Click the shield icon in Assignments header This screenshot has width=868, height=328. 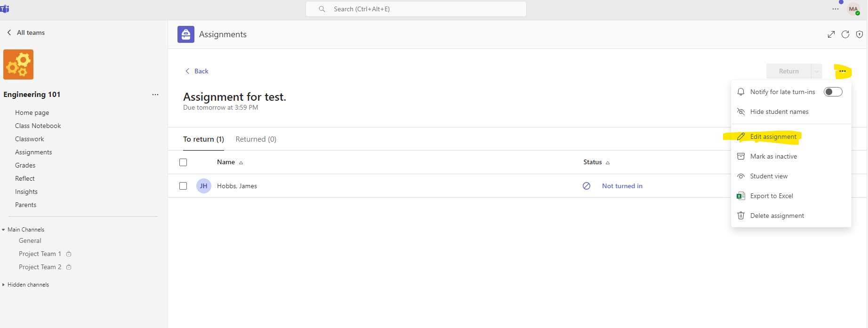(x=860, y=34)
